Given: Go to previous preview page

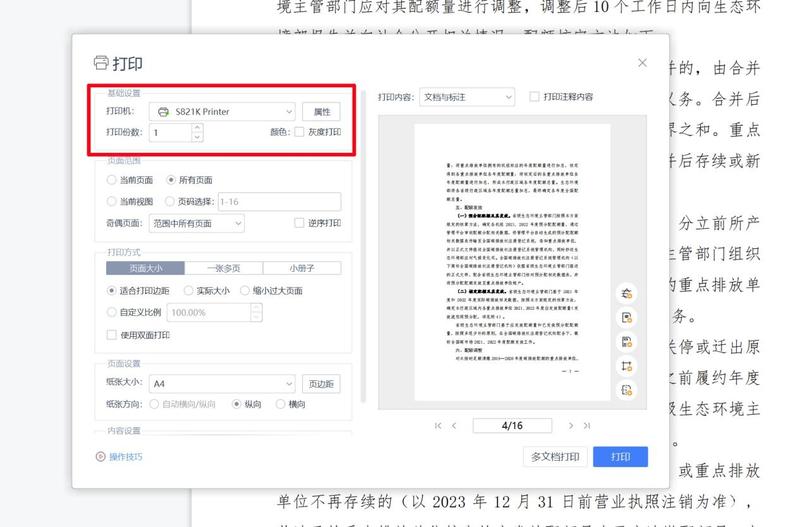Looking at the screenshot, I should [454, 425].
